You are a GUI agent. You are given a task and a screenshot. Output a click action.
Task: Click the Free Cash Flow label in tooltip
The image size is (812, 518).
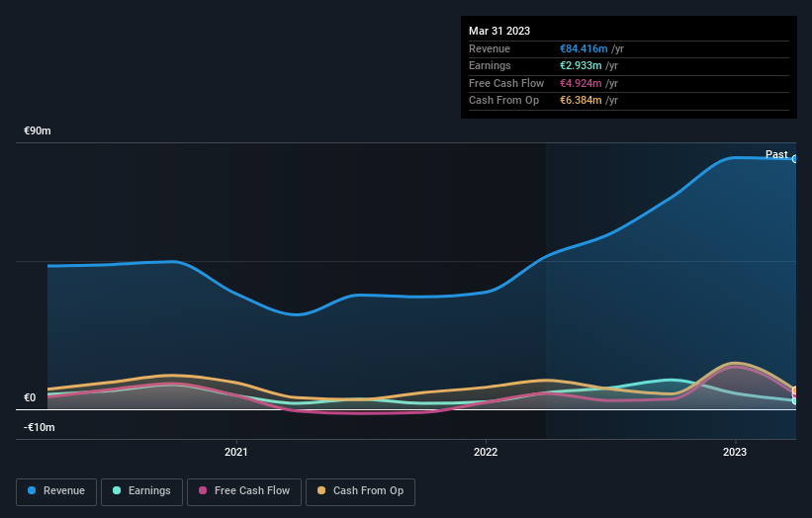(x=506, y=83)
